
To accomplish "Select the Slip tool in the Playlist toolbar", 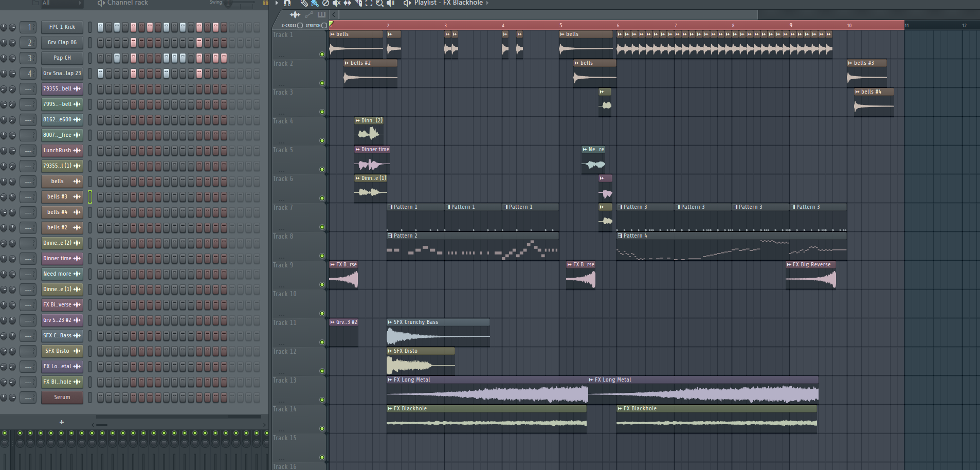I will (348, 3).
